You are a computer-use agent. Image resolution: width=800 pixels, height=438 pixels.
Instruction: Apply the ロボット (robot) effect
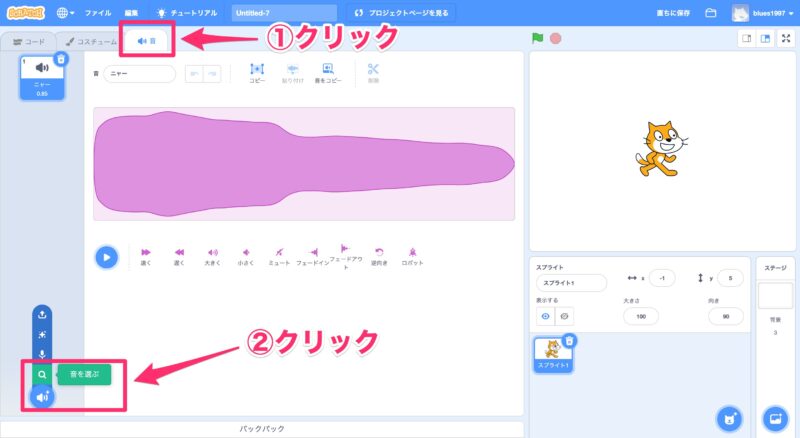click(412, 256)
